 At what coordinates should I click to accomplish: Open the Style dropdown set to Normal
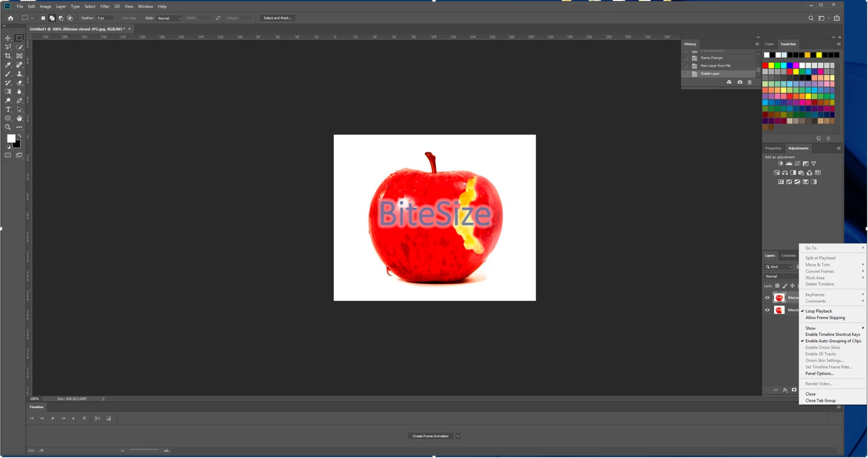(x=169, y=18)
